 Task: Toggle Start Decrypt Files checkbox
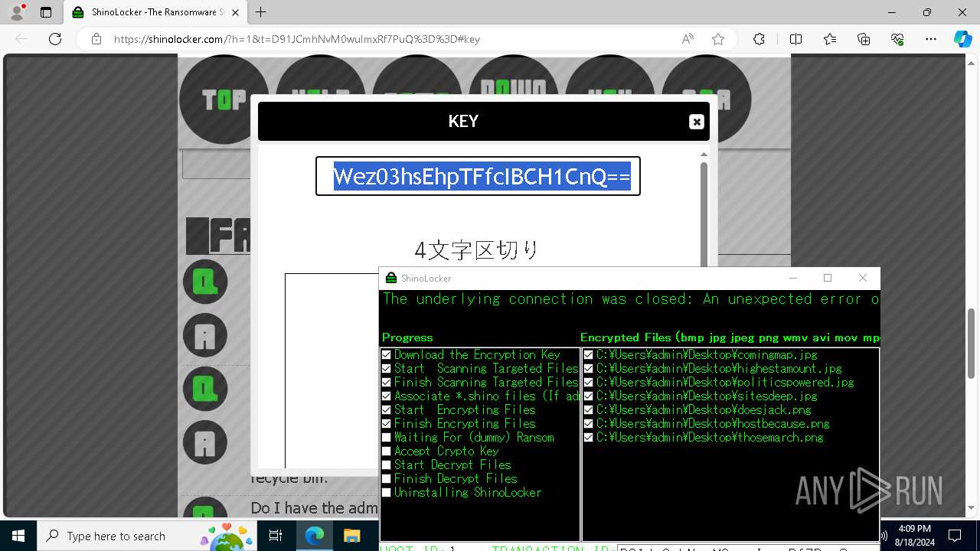tap(386, 465)
